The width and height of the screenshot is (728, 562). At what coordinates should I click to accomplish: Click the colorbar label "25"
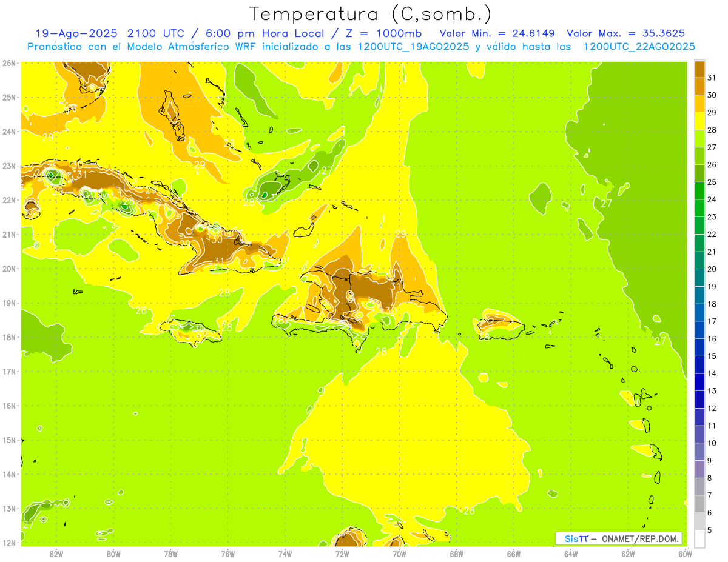(x=712, y=182)
